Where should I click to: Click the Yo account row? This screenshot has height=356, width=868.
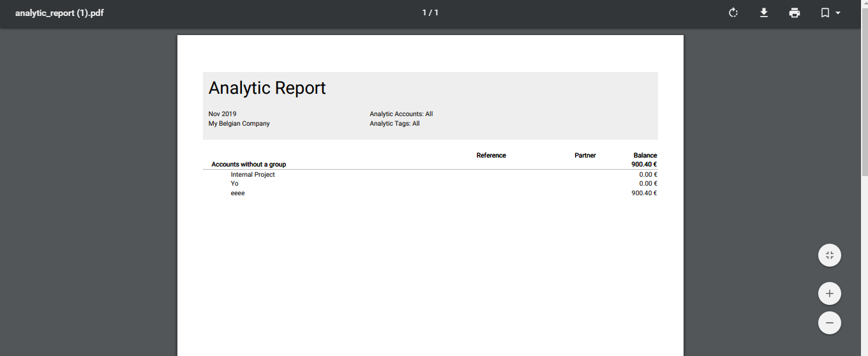430,184
